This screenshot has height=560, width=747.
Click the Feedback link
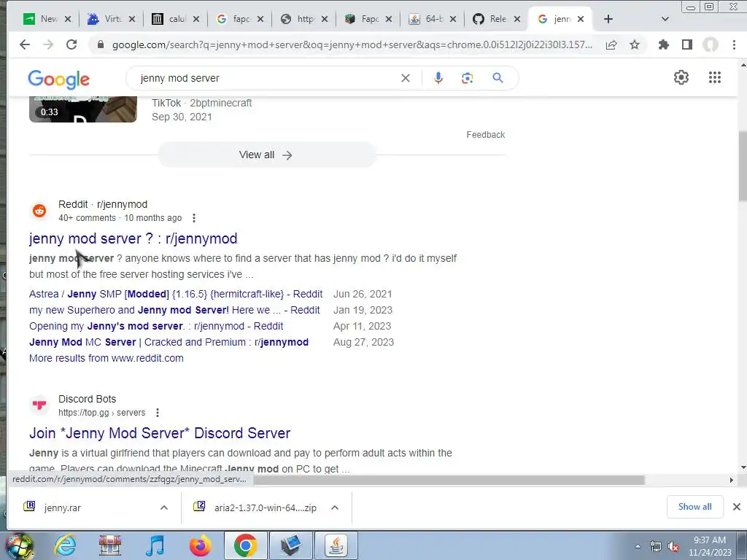tap(485, 135)
